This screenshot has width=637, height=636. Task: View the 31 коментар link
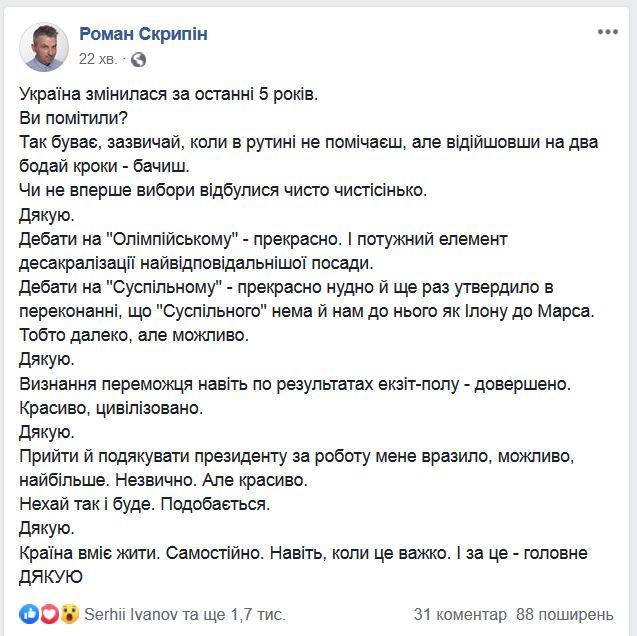pos(460,615)
